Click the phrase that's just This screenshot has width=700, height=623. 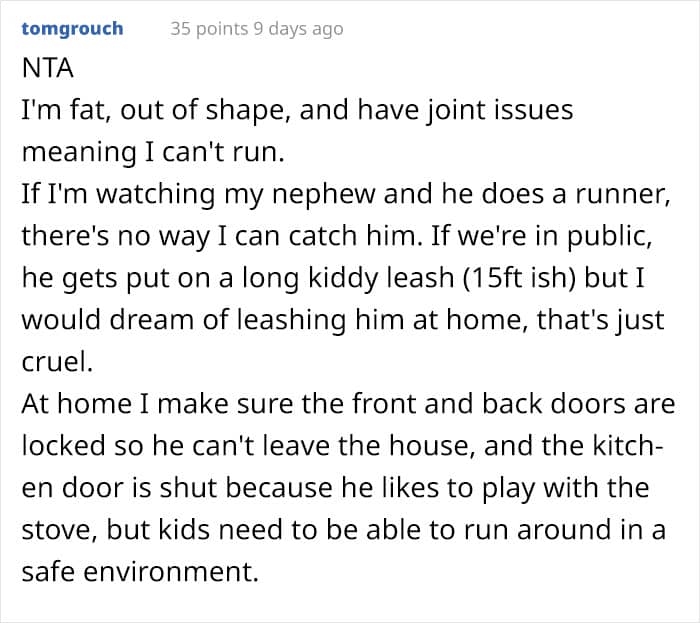[x=600, y=320]
